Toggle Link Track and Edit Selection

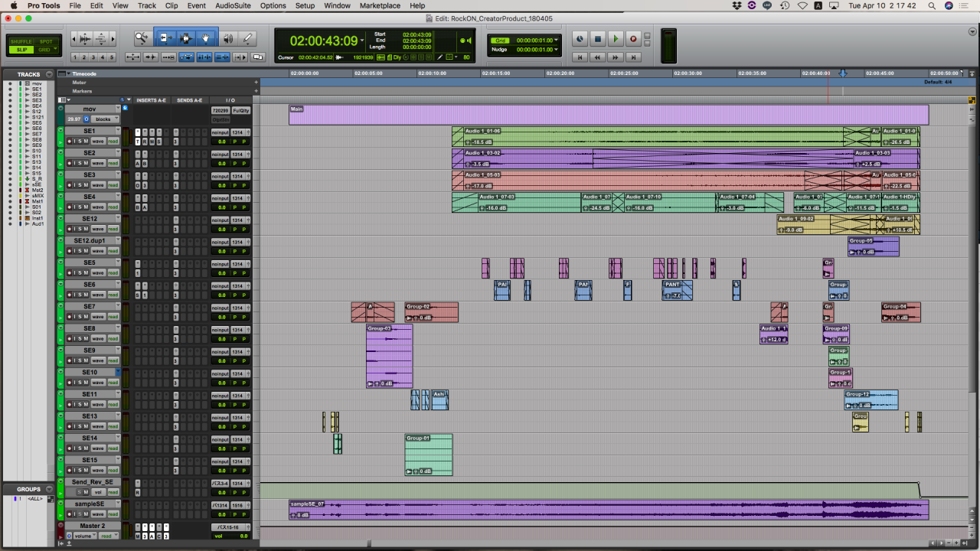coord(222,57)
